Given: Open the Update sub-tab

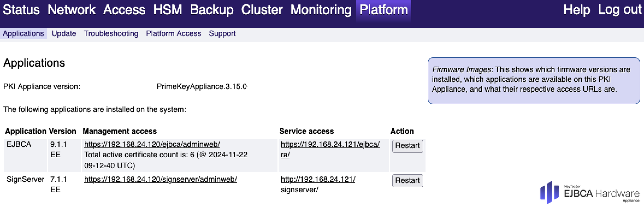Looking at the screenshot, I should pyautogui.click(x=64, y=34).
